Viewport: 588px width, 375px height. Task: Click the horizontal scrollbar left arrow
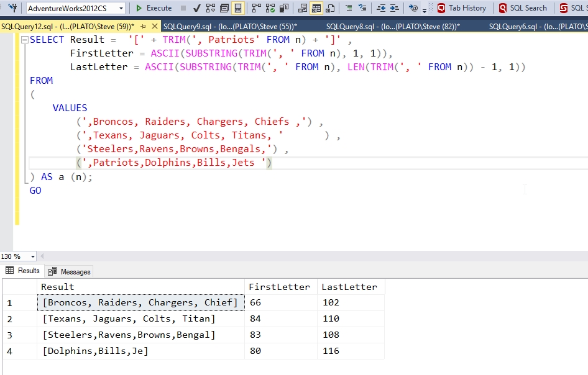[x=44, y=256]
